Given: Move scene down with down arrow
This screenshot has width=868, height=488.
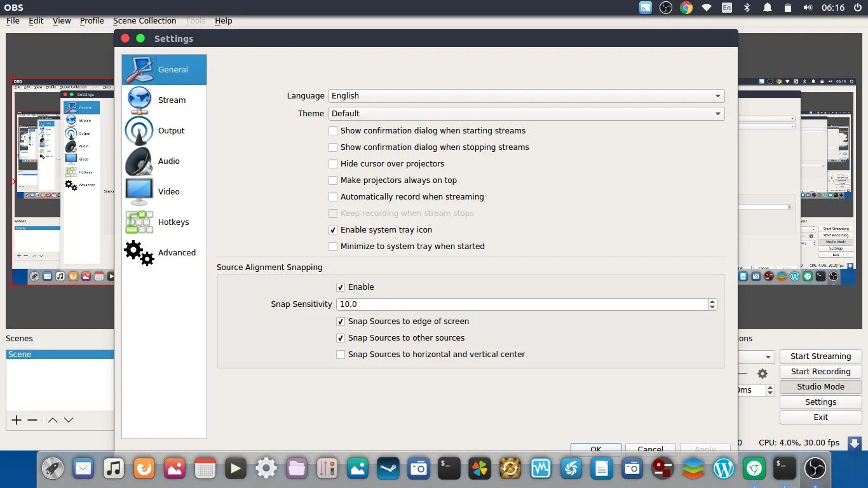Looking at the screenshot, I should coord(69,420).
